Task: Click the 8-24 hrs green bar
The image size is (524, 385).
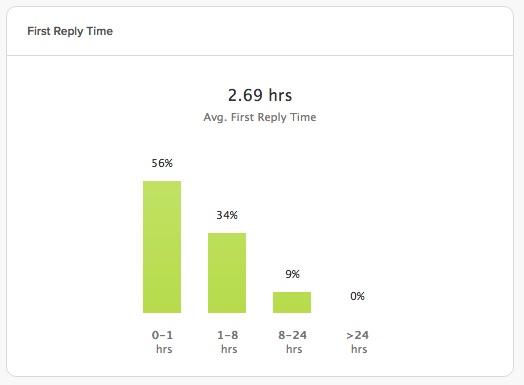Action: 292,302
